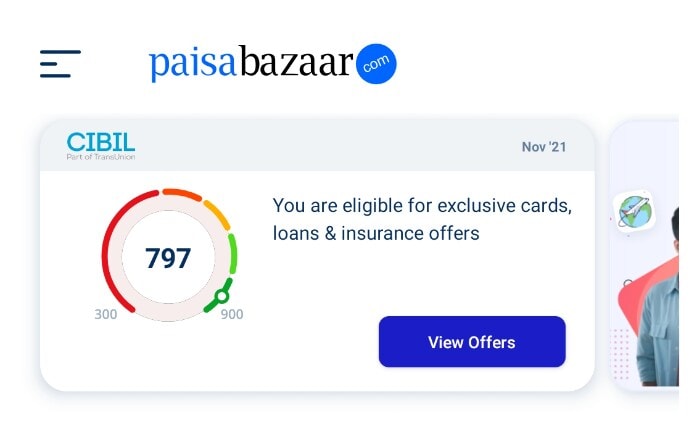Click the upper green gauge segment

(232, 253)
